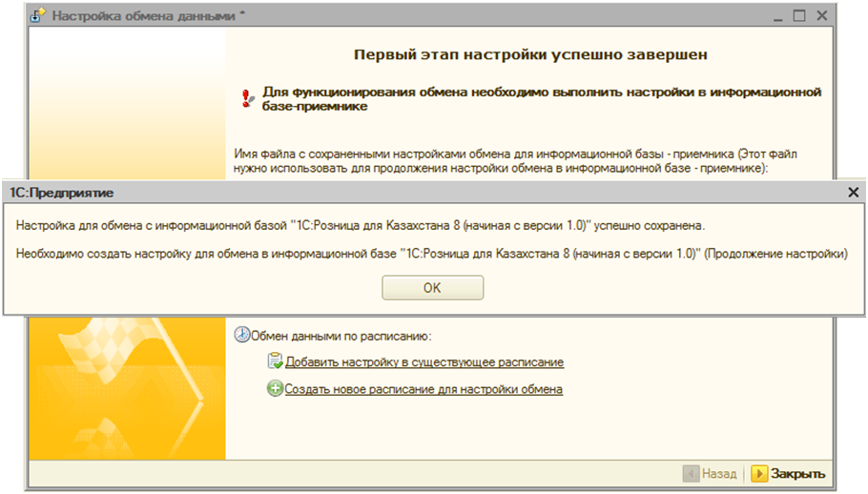
Task: Click the clock icon beside Обмен данными по расписанию
Action: [x=242, y=336]
